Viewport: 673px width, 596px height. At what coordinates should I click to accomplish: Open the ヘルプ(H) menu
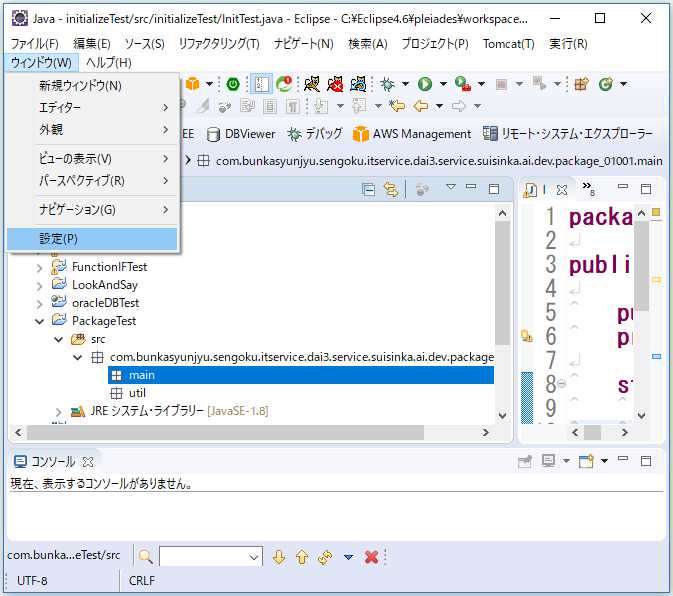click(x=109, y=63)
